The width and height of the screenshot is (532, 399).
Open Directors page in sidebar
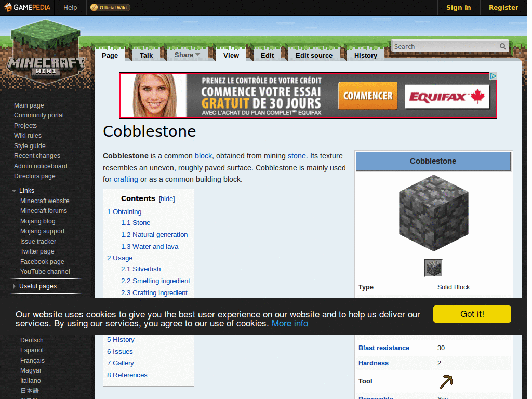click(x=35, y=176)
